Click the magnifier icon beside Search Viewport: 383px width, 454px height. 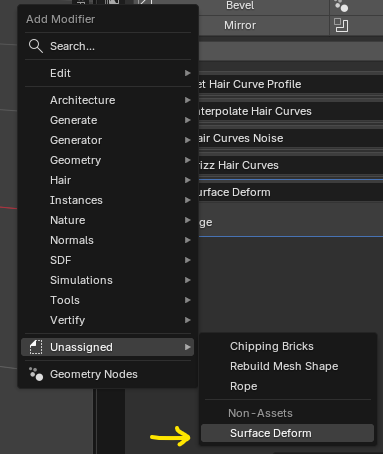[36, 46]
